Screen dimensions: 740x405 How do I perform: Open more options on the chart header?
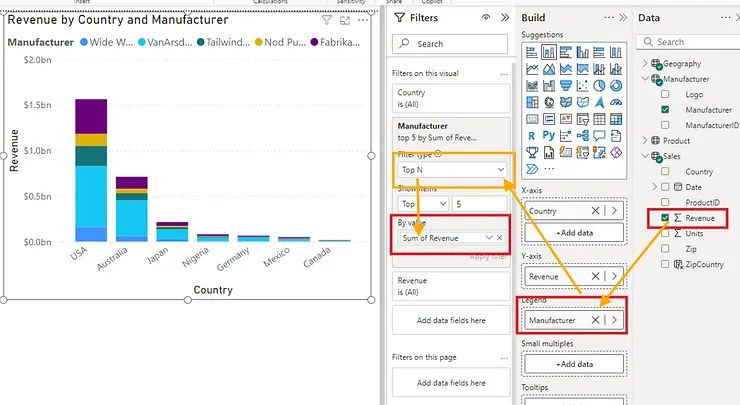[363, 20]
